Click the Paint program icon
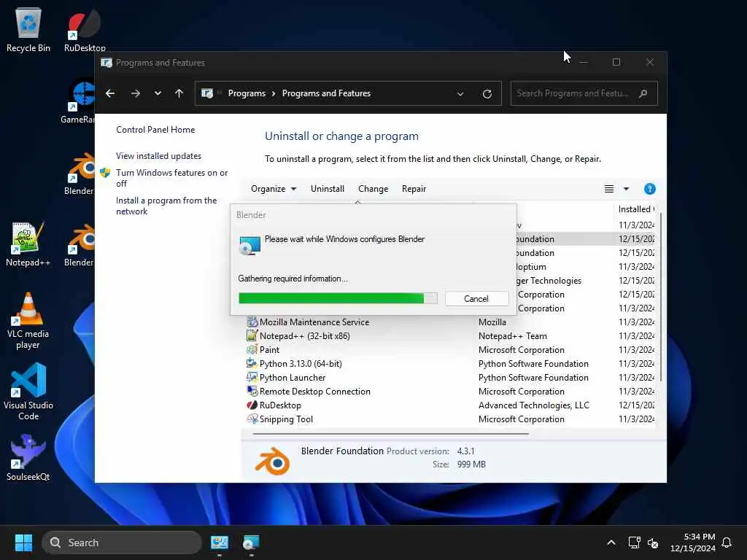 tap(252, 349)
